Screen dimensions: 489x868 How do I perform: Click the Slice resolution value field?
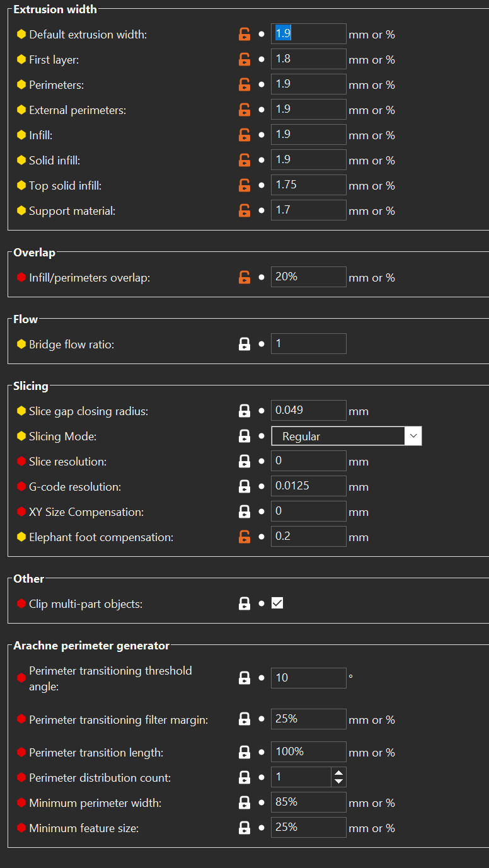point(308,460)
